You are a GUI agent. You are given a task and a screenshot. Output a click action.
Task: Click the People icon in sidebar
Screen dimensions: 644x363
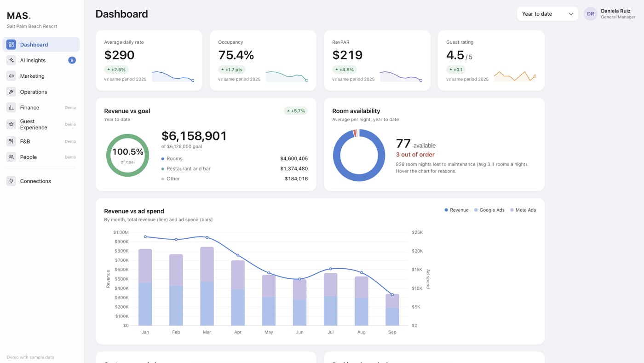[11, 157]
